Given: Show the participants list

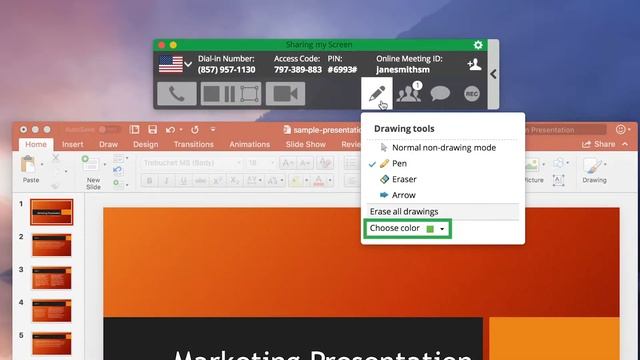Looking at the screenshot, I should point(409,93).
